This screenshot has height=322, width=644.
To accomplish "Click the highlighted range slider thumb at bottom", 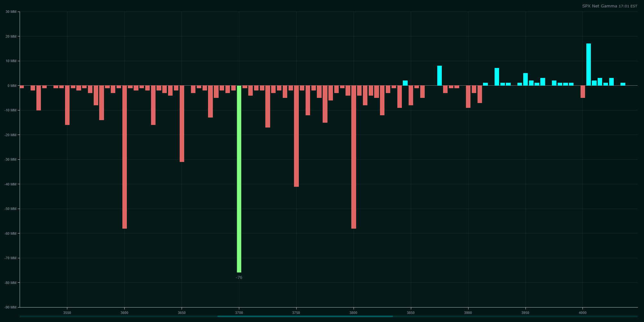I will pyautogui.click(x=305, y=316).
